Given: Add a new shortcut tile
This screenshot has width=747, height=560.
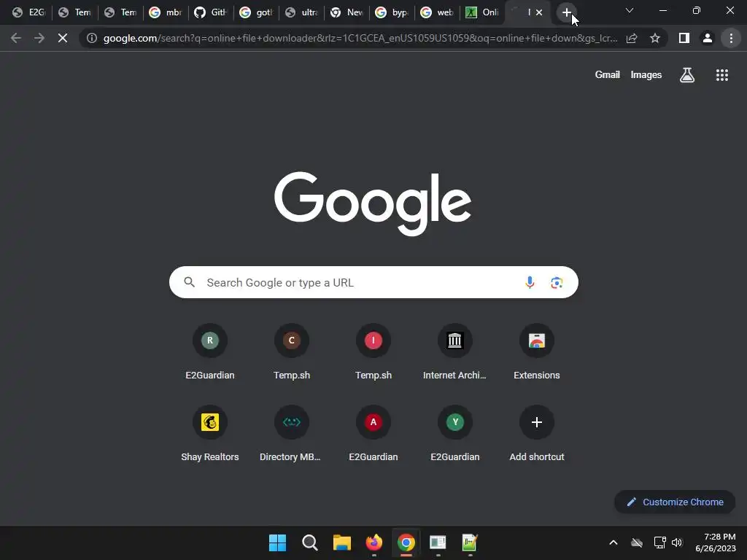Looking at the screenshot, I should 536,434.
